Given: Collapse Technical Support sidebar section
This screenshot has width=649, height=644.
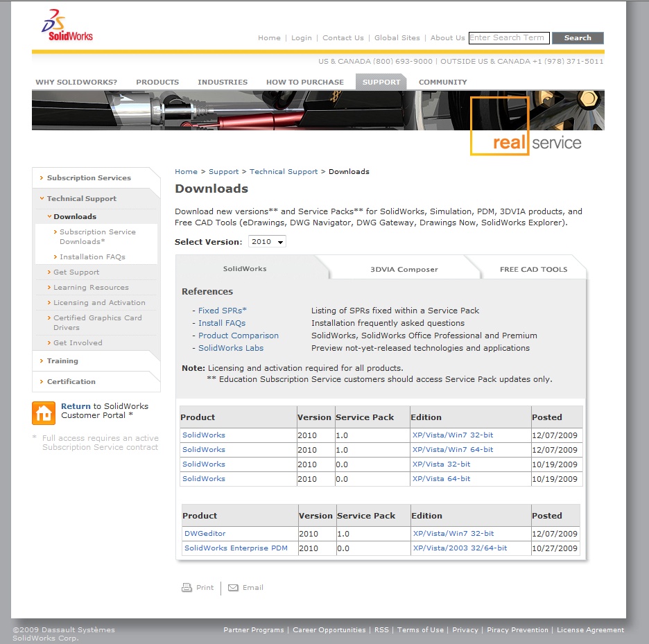Looking at the screenshot, I should (x=81, y=198).
